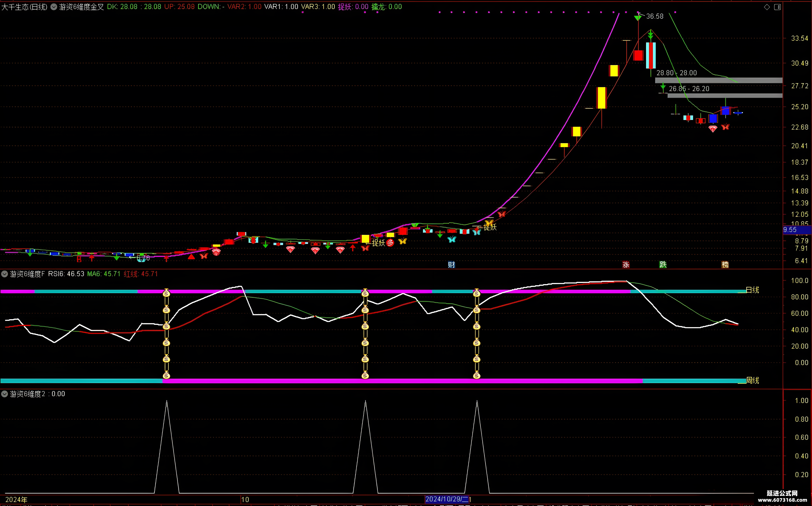
Task: Click the green 跌 marker icon
Action: [x=663, y=265]
